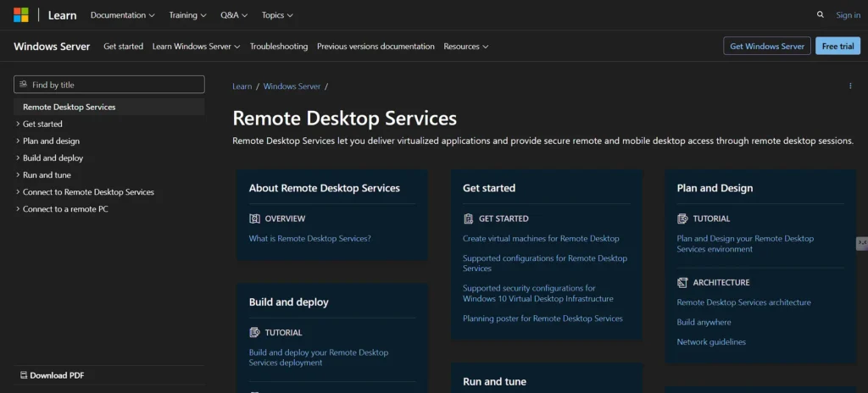Image resolution: width=868 pixels, height=393 pixels.
Task: Click Free trial button
Action: coord(837,46)
